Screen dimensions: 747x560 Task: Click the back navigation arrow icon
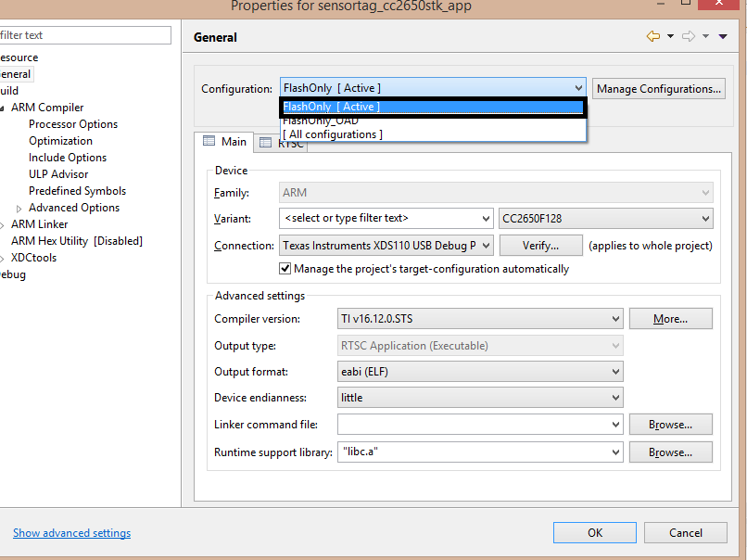[652, 36]
